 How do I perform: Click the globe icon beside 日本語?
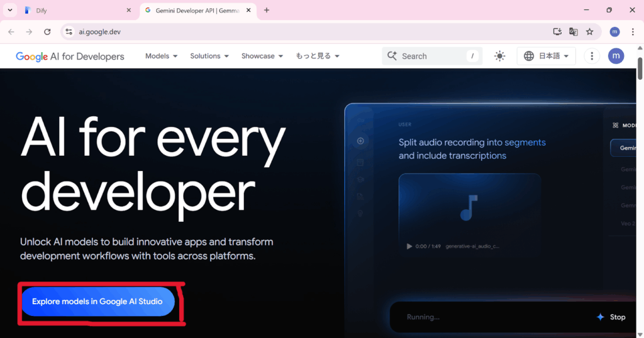pos(528,56)
